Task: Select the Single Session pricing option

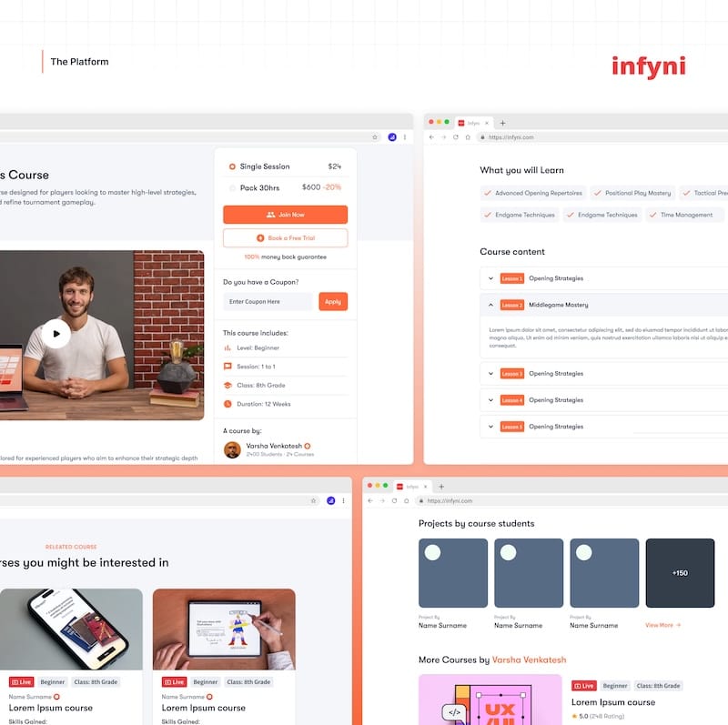Action: pyautogui.click(x=232, y=166)
